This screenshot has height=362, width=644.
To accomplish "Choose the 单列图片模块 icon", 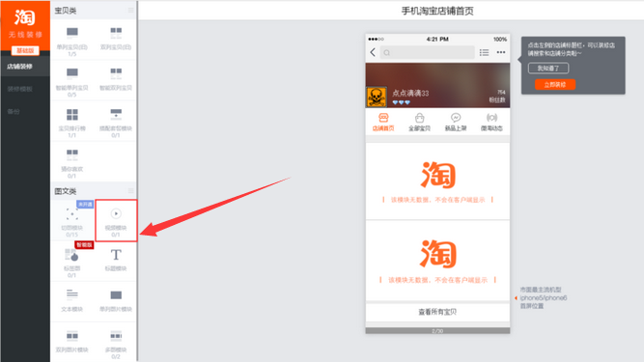I will pyautogui.click(x=116, y=294).
